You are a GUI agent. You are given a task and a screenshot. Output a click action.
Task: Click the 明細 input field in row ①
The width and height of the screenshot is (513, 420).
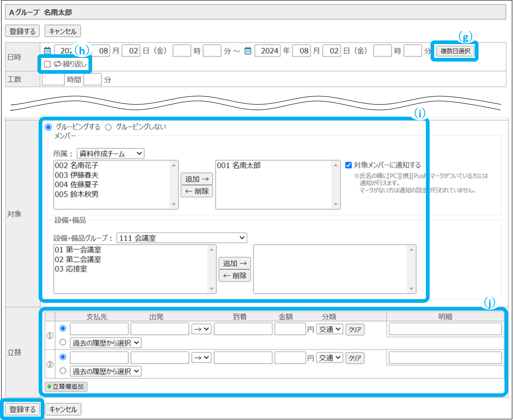(x=445, y=329)
